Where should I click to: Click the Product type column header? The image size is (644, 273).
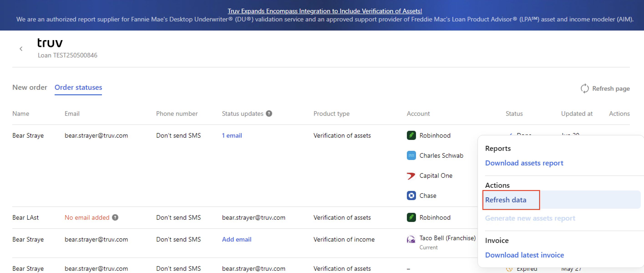click(x=331, y=113)
